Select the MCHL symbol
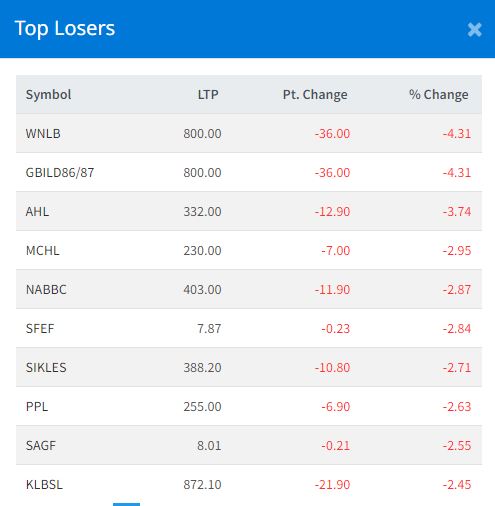Image resolution: width=495 pixels, height=506 pixels. 43,251
